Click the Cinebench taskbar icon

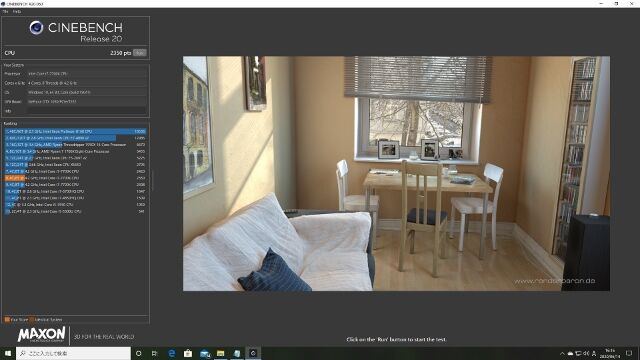[253, 353]
